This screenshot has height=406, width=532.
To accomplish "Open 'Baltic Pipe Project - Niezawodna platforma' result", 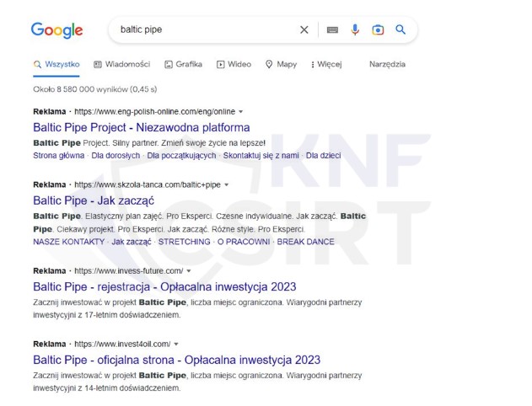I will (141, 128).
